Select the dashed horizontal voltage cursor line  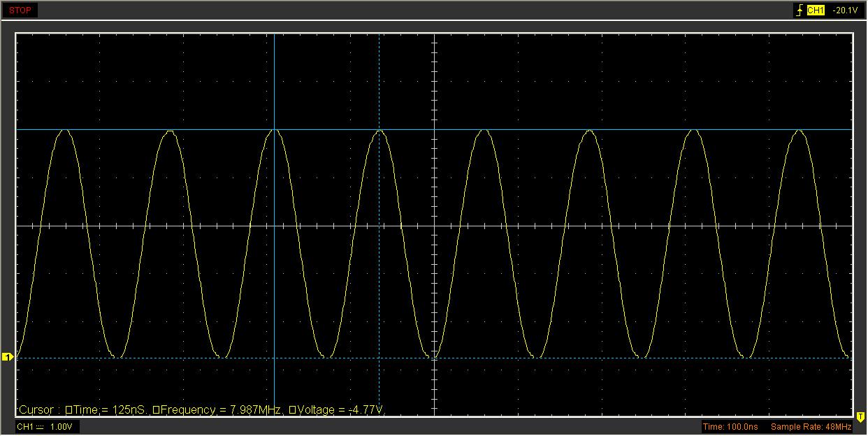coord(434,358)
